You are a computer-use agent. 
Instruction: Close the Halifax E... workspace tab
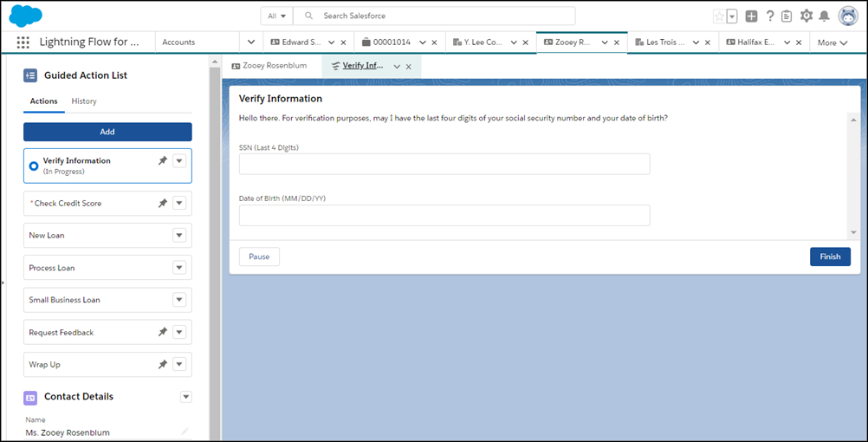[x=799, y=42]
